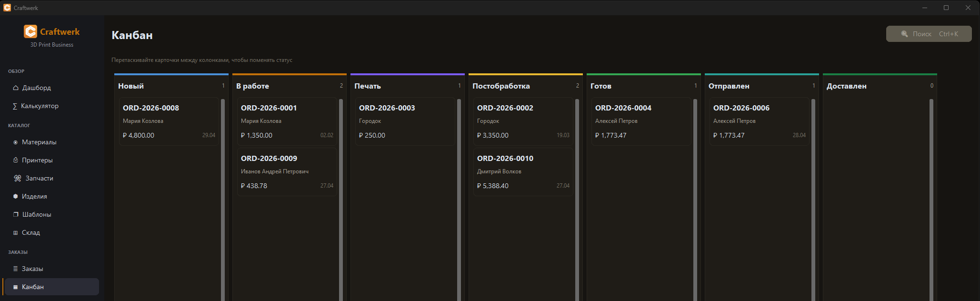Screen dimensions: 980x301
Task: Open order card ORD-2026-0008
Action: pyautogui.click(x=169, y=121)
